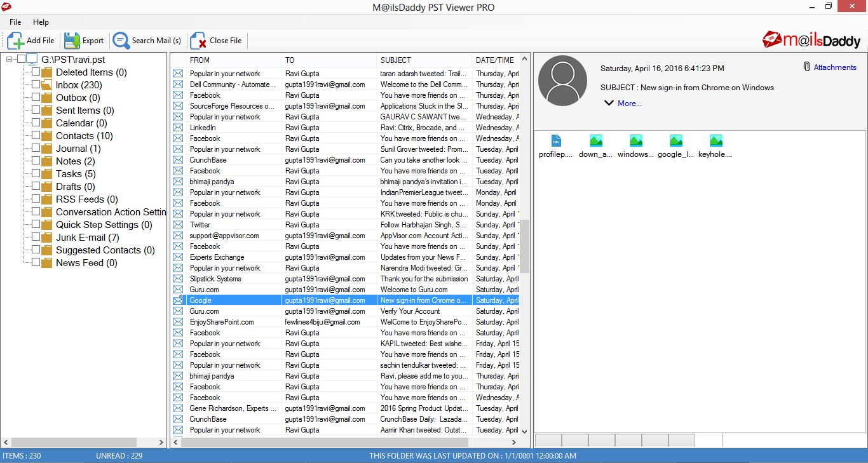
Task: Click the Inbox folder icon
Action: click(47, 85)
